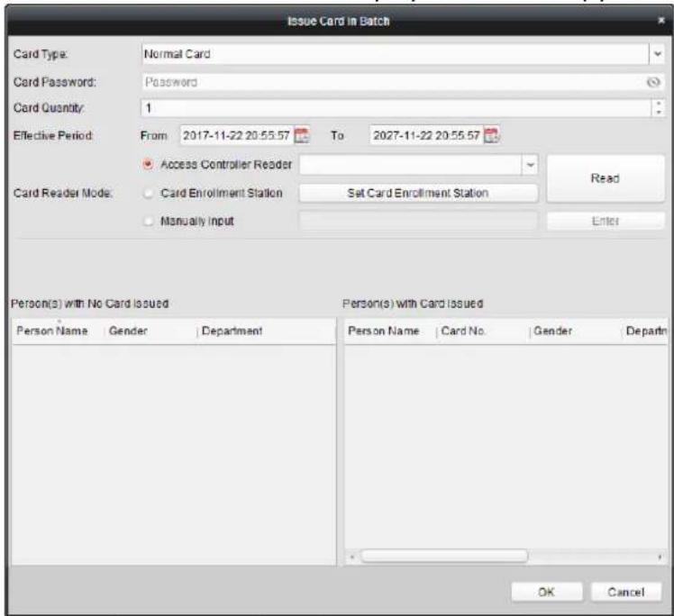This screenshot has width=674, height=616.
Task: Click the Read button
Action: pos(606,178)
